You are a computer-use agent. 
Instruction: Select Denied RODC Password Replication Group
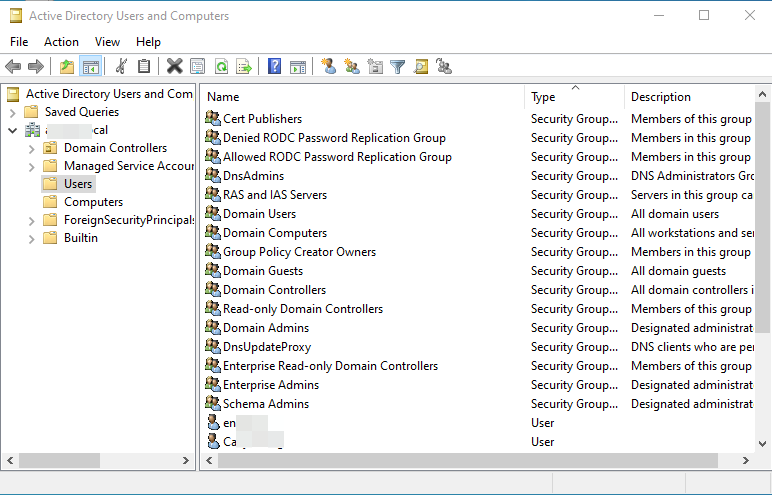(x=334, y=137)
